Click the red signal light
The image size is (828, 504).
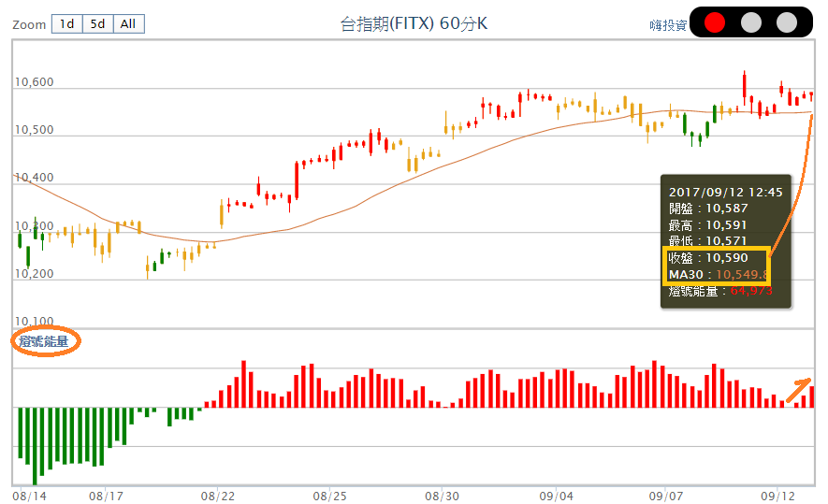[x=714, y=22]
